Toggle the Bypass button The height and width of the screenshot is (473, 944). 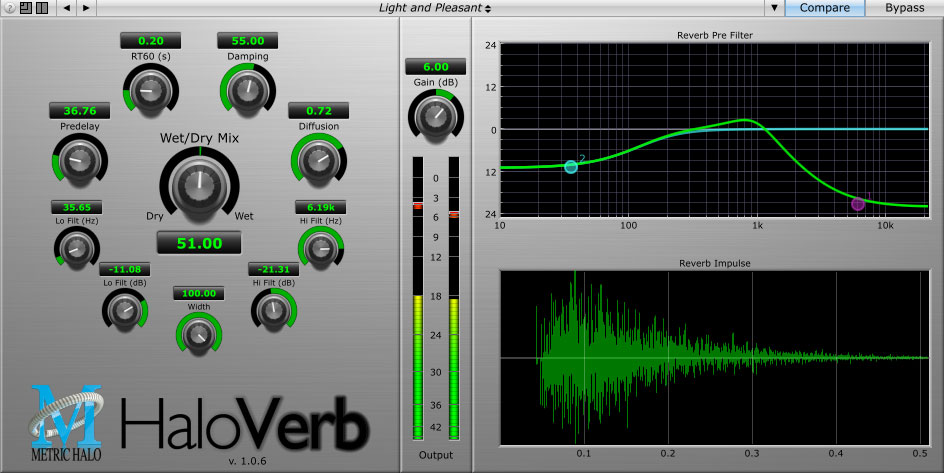pyautogui.click(x=903, y=8)
